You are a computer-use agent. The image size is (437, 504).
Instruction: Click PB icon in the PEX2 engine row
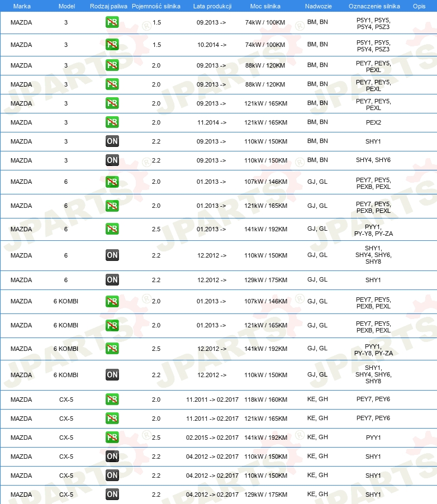point(112,122)
